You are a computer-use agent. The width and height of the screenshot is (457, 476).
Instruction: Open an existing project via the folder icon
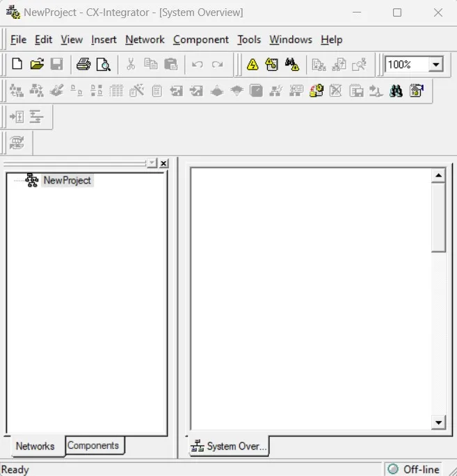coord(37,64)
